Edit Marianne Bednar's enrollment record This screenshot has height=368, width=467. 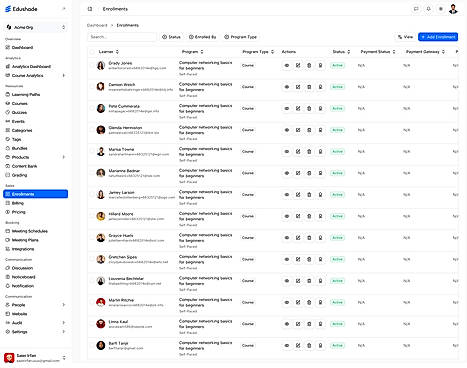tap(298, 173)
